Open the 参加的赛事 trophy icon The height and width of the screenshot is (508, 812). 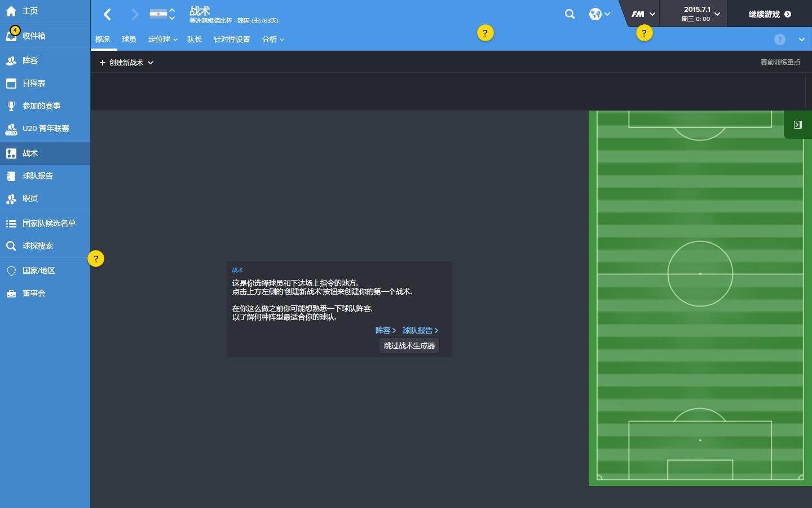coord(11,106)
